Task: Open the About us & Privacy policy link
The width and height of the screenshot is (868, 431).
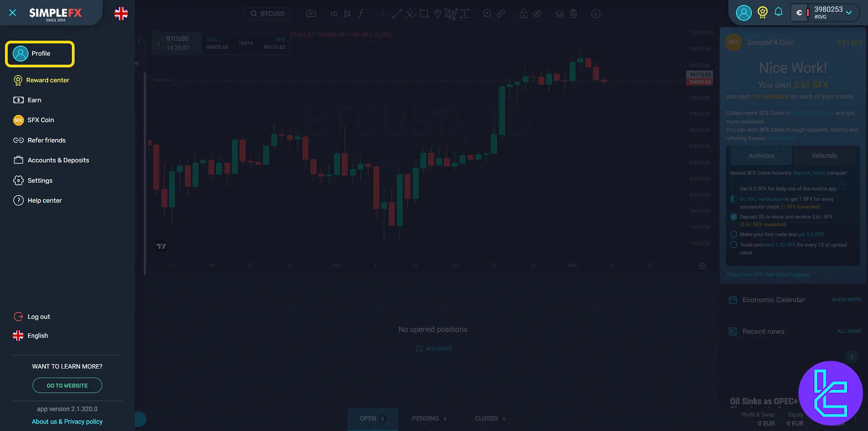Action: (67, 422)
